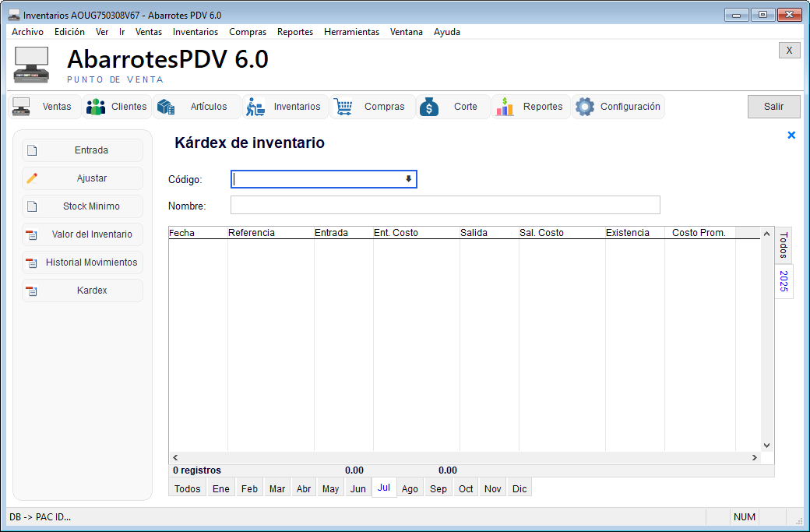Open the Reportes menu in menu bar
810x532 pixels.
pyautogui.click(x=295, y=31)
